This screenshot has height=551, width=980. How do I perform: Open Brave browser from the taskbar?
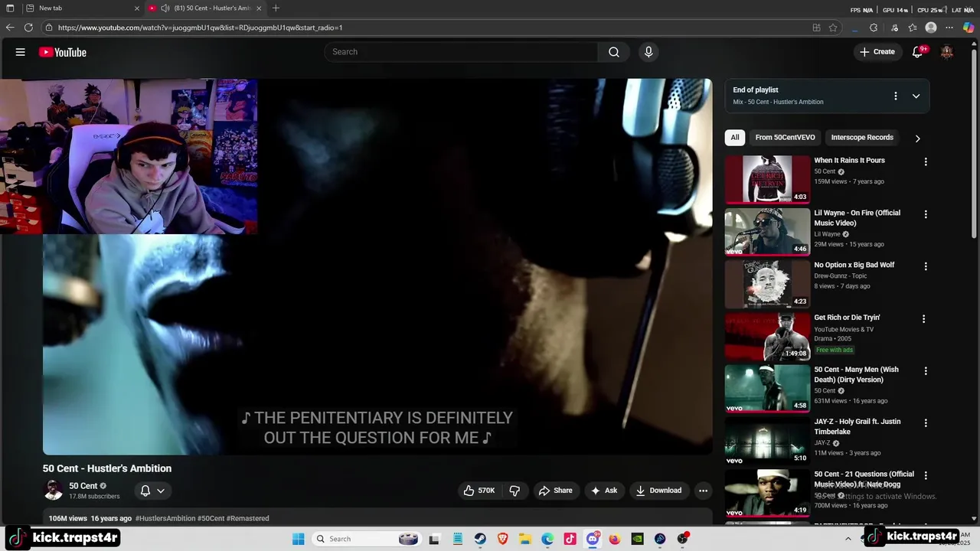click(x=503, y=539)
